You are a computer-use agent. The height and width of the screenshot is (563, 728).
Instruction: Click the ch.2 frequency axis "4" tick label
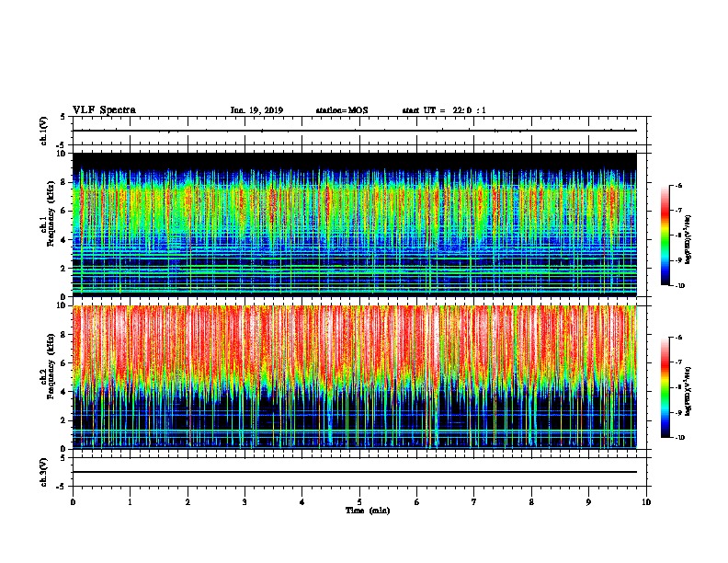[64, 392]
